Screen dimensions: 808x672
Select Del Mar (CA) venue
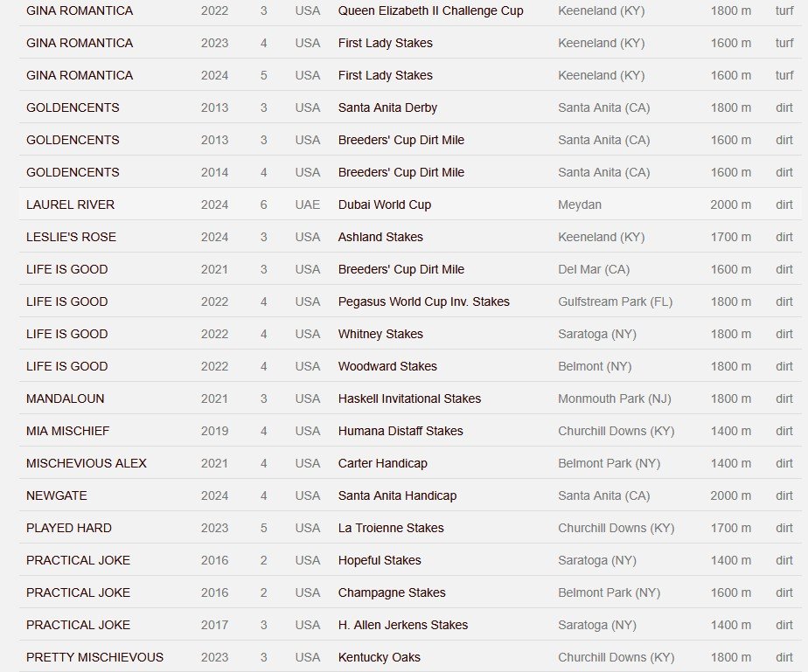point(594,270)
